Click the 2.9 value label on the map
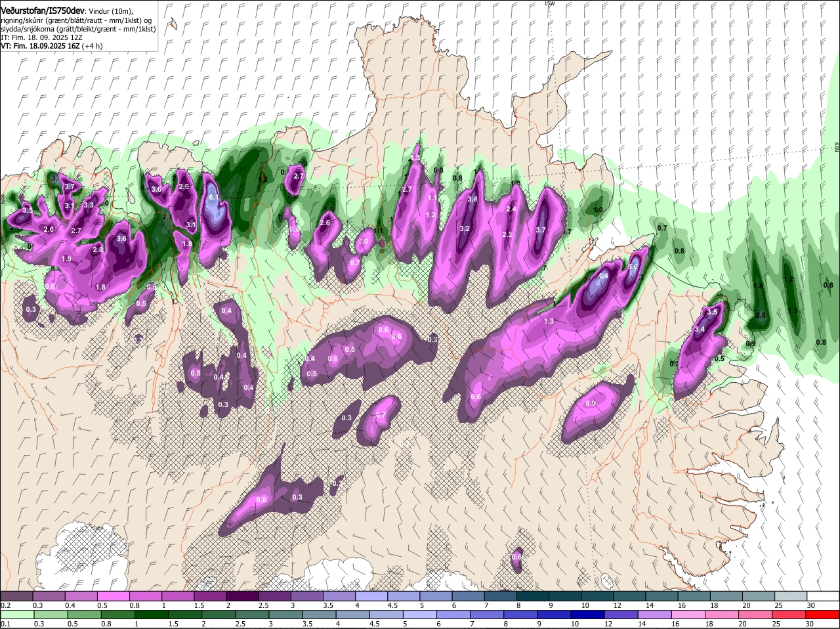The image size is (840, 629). pos(184,186)
